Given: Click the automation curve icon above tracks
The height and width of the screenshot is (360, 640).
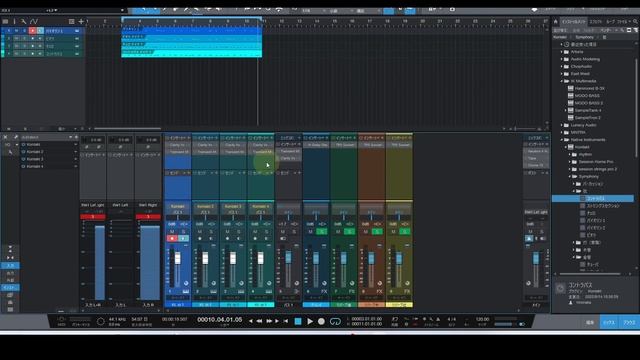Looking at the screenshot, I should tap(34, 21).
